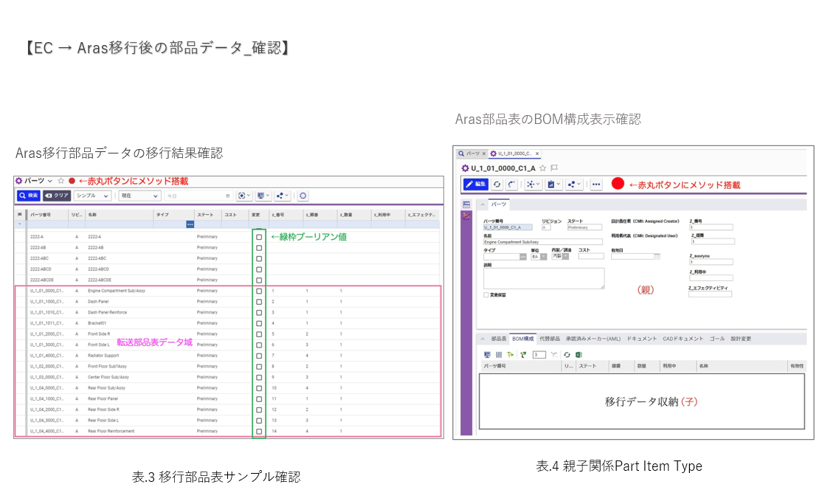Open the structure network icon dropdown
Viewport: 839px width, 504px height.
pos(533,184)
